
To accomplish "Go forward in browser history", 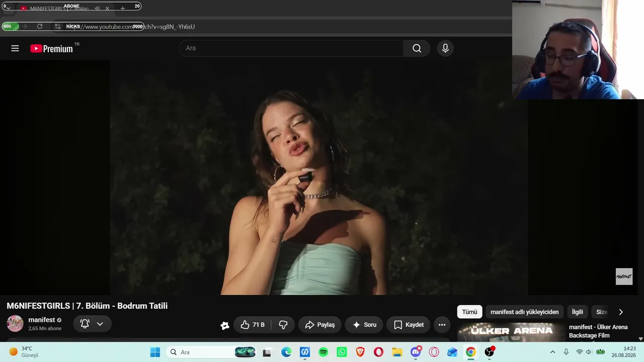I will click(x=24, y=26).
